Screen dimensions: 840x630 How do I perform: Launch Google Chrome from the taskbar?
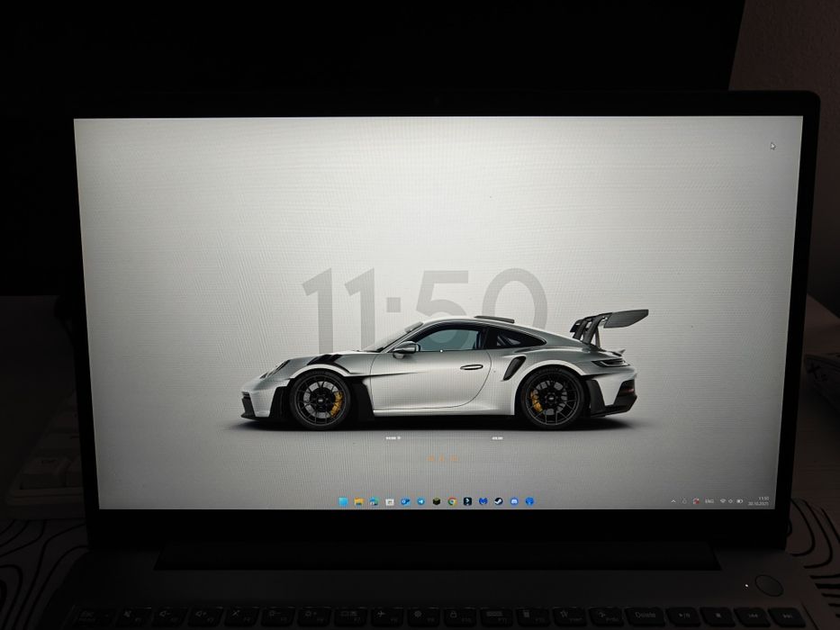click(452, 501)
